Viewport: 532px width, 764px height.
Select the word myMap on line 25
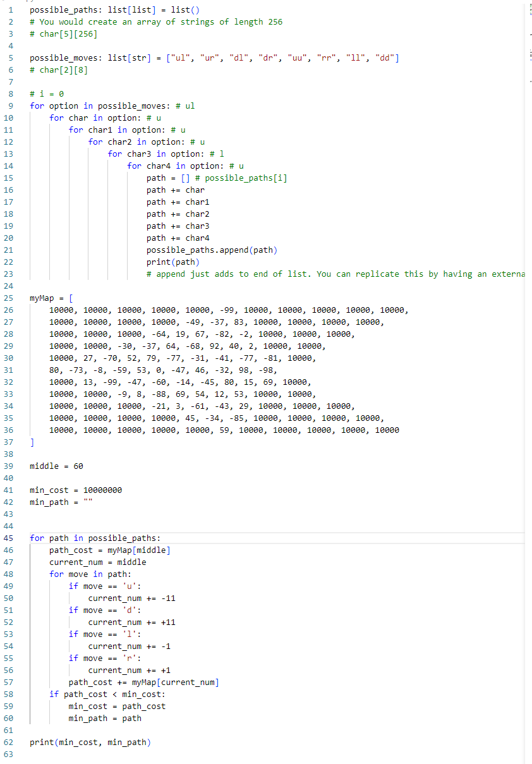(41, 298)
